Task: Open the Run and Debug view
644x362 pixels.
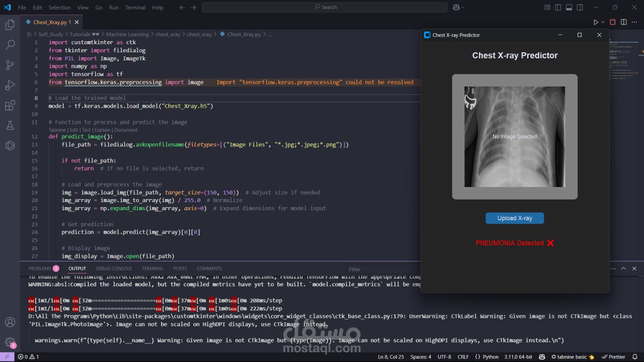Action: tap(10, 85)
